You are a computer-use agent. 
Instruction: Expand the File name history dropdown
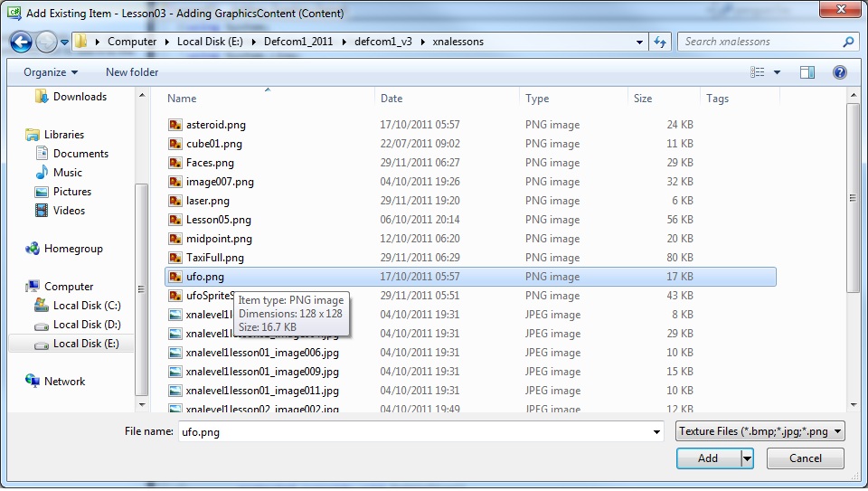[656, 432]
